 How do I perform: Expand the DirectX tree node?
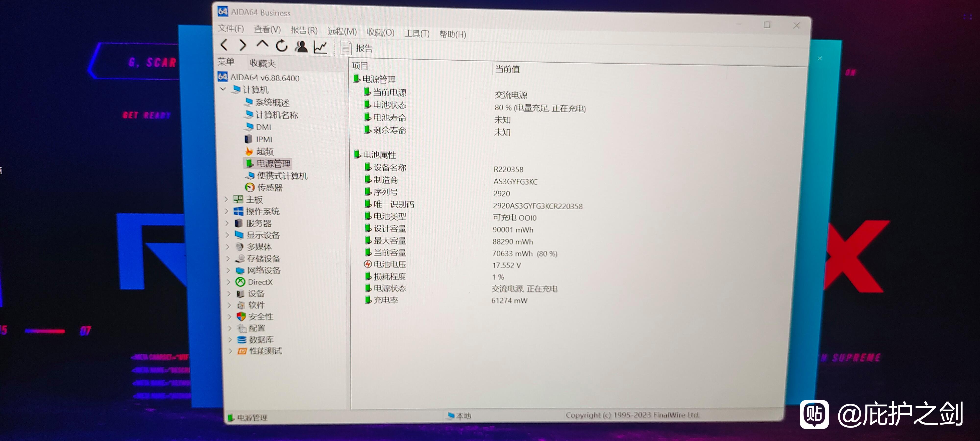pos(229,282)
